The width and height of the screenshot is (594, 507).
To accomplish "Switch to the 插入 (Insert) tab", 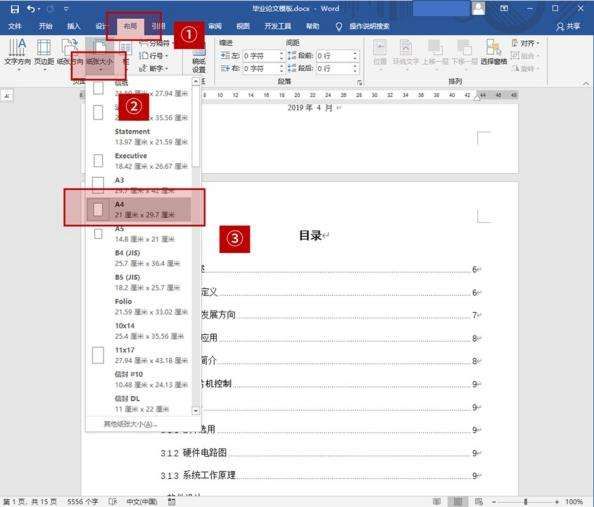I will point(73,26).
